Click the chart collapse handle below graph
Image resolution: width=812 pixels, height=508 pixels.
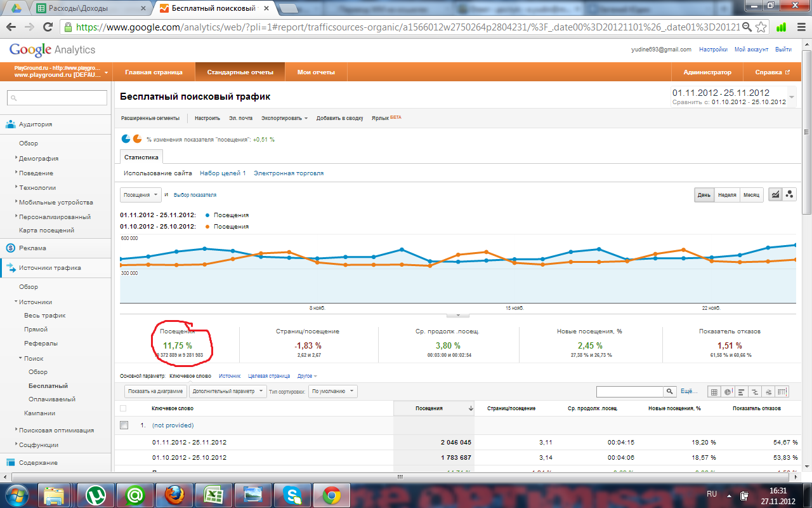457,315
